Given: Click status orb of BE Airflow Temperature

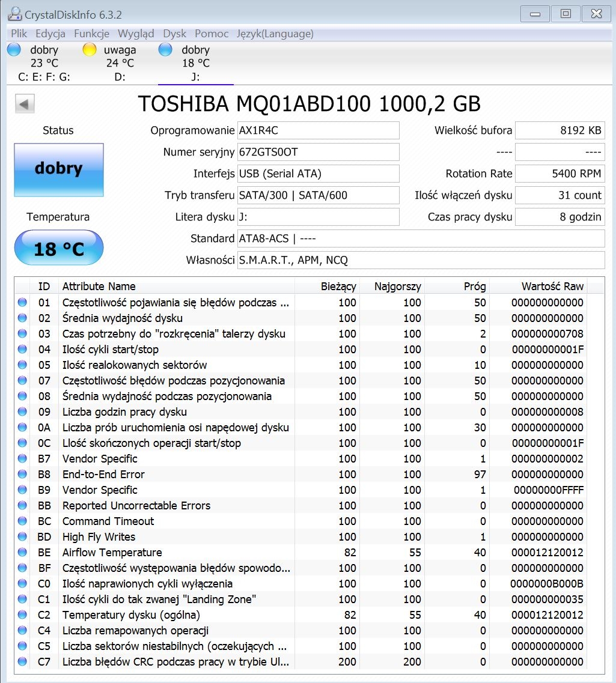Looking at the screenshot, I should point(22,552).
